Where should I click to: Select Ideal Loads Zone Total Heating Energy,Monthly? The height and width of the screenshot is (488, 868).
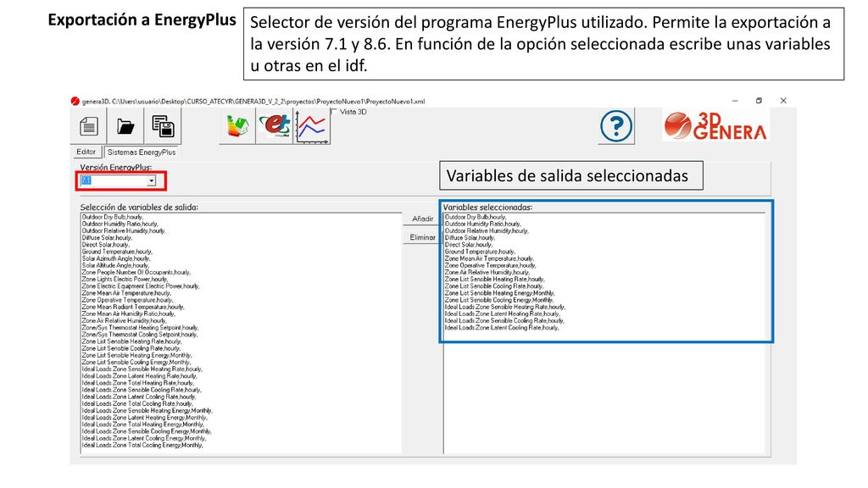[x=143, y=424]
